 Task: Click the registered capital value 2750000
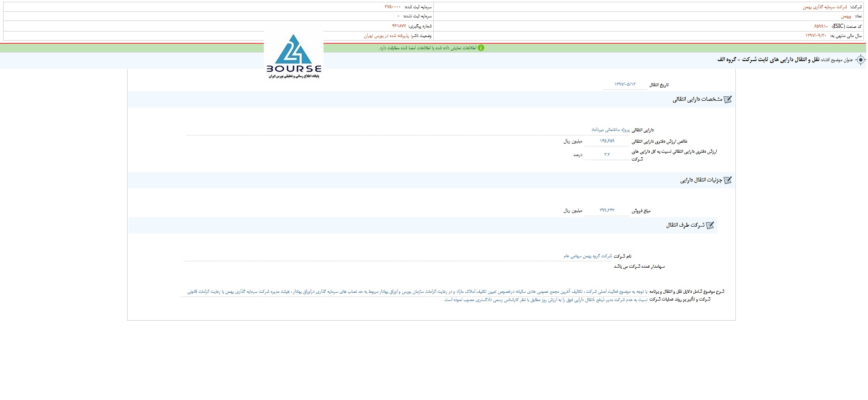click(x=393, y=7)
